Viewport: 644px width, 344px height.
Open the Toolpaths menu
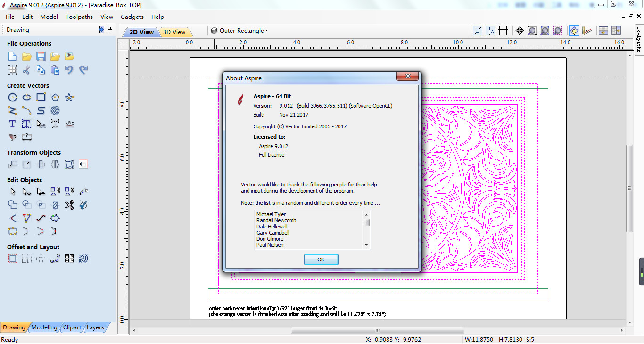click(79, 17)
